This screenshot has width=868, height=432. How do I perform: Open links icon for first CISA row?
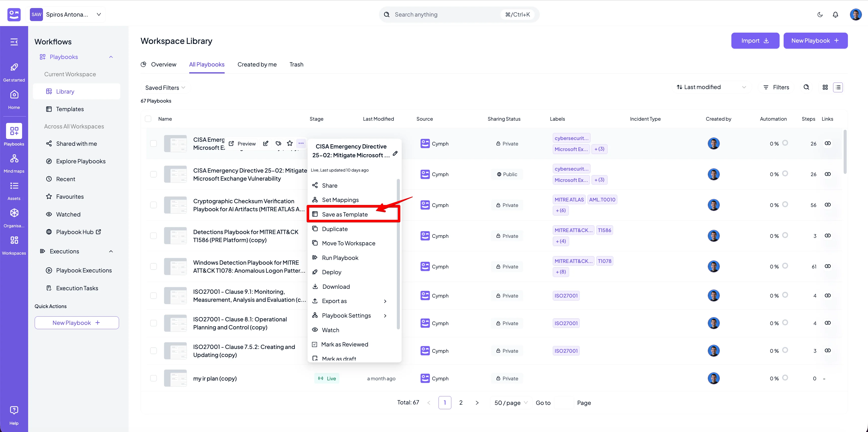[x=828, y=143]
